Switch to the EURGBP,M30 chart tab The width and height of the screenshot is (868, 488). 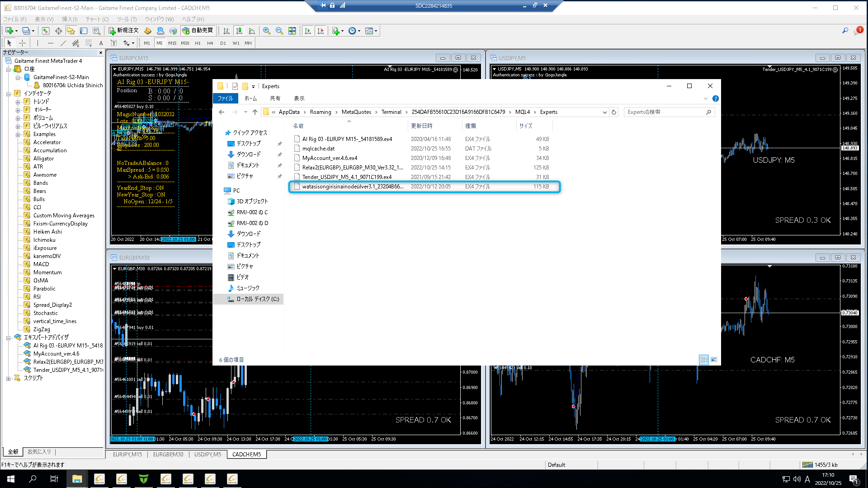(x=168, y=454)
